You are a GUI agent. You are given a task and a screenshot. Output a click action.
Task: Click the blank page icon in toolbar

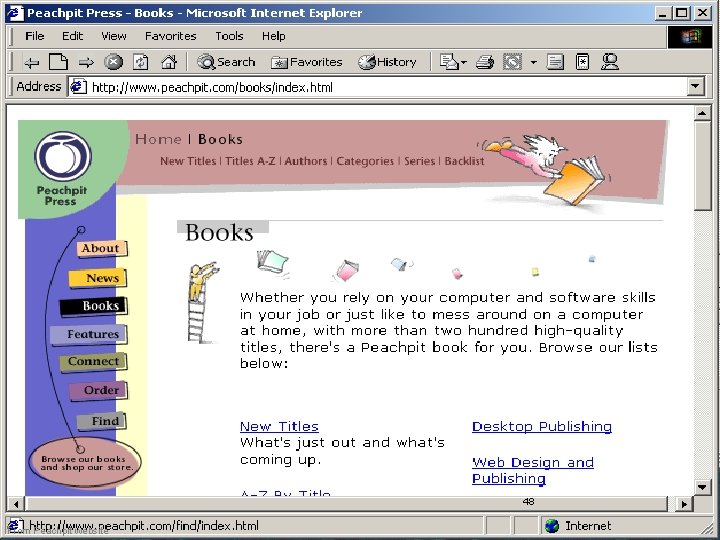pyautogui.click(x=58, y=62)
